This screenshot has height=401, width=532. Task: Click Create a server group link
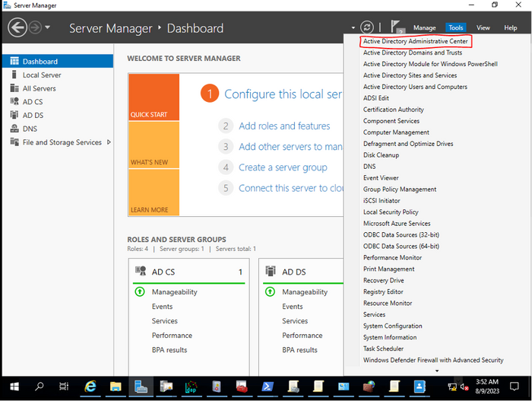point(283,167)
